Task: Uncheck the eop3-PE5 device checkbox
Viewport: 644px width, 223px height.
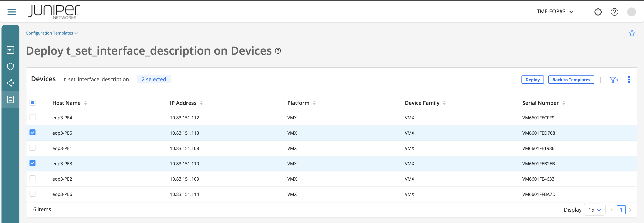Action: tap(32, 132)
